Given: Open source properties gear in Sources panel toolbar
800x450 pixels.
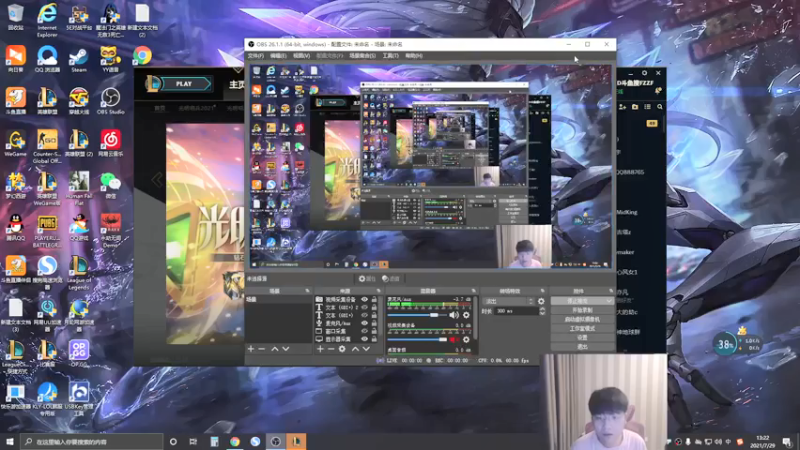Looking at the screenshot, I should (342, 349).
